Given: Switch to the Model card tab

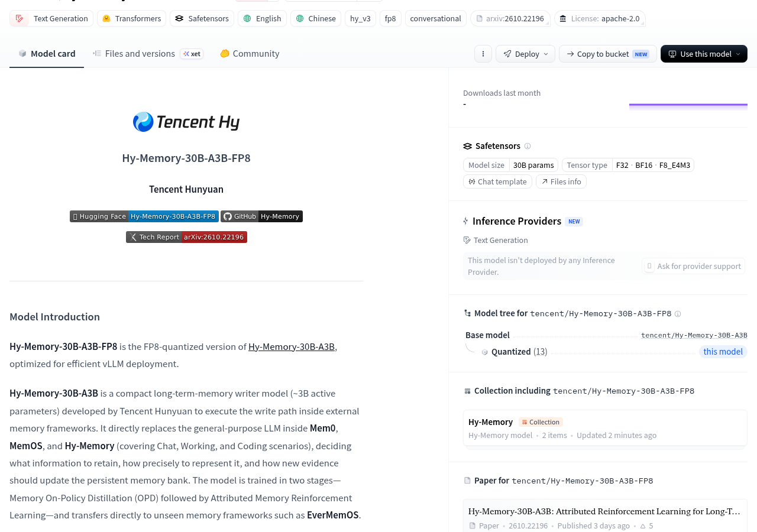Looking at the screenshot, I should tap(47, 54).
